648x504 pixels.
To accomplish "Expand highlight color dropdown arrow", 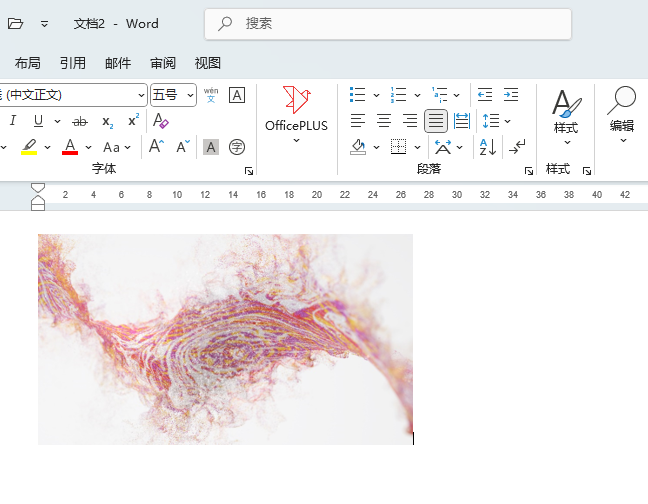I will [x=48, y=147].
